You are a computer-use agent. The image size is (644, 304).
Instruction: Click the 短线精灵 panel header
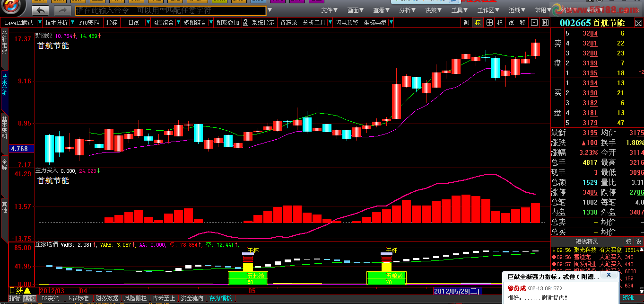586,241
